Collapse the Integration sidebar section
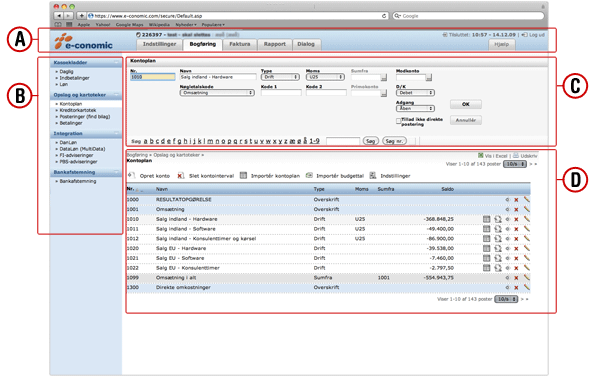 (116, 133)
